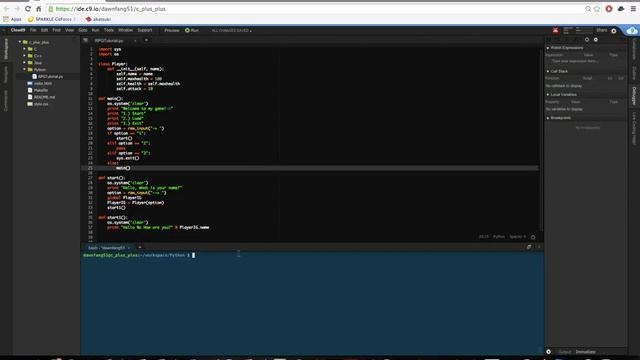The width and height of the screenshot is (640, 360).
Task: Open the Debugger right side tab
Action: 634,96
